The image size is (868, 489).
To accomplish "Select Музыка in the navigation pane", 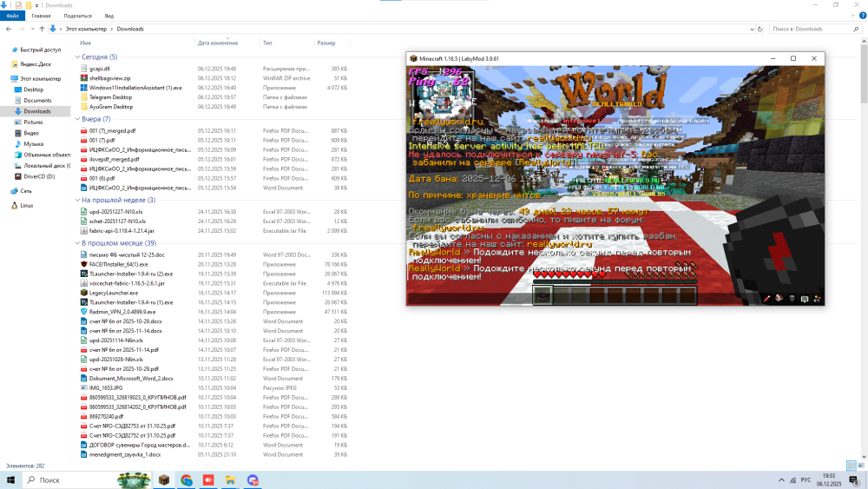I will (x=33, y=143).
